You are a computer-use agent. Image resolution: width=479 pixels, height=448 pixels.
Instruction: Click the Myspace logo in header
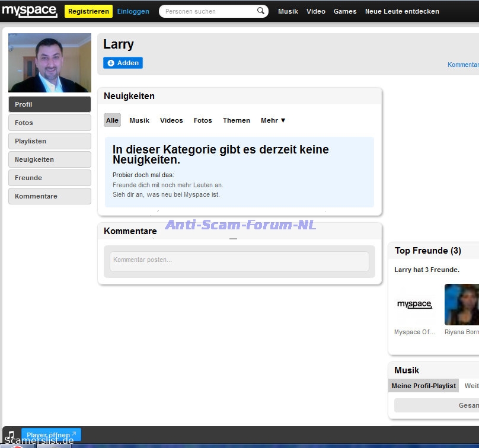pyautogui.click(x=30, y=11)
